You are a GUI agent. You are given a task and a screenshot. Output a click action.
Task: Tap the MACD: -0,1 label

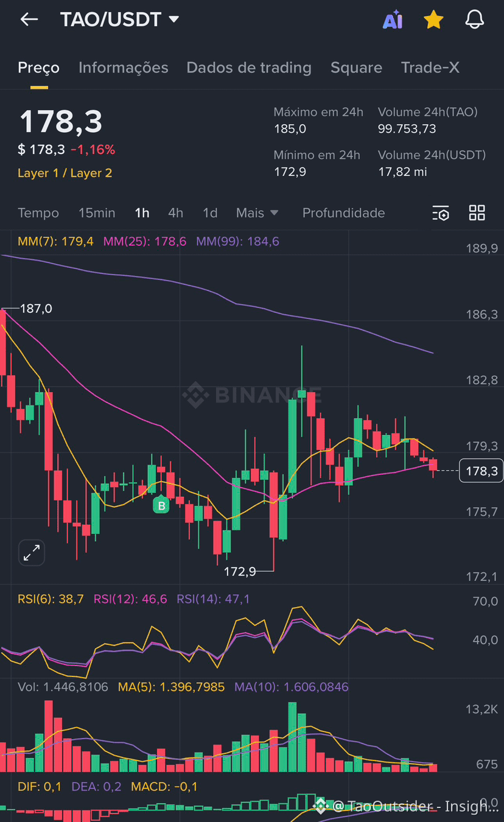164,787
